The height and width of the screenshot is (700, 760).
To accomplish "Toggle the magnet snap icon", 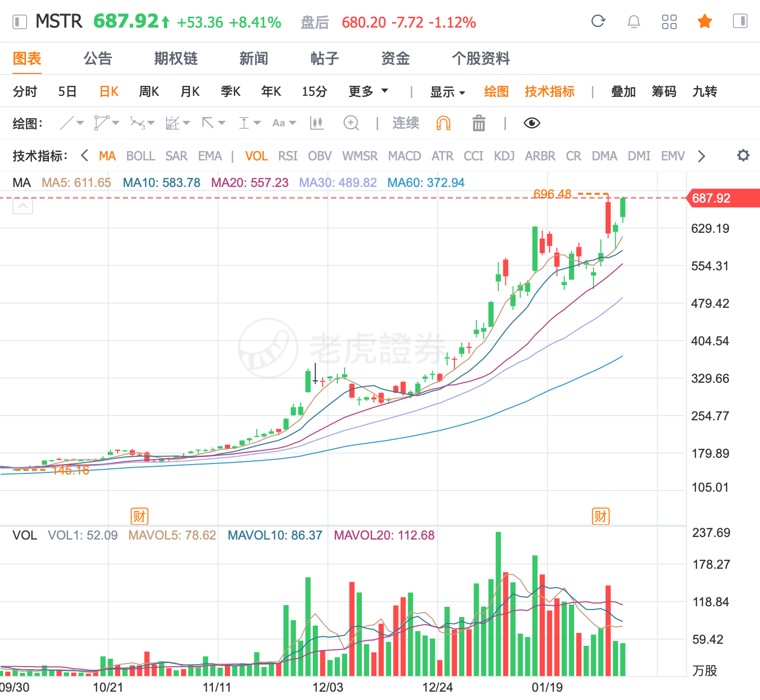I will point(444,123).
